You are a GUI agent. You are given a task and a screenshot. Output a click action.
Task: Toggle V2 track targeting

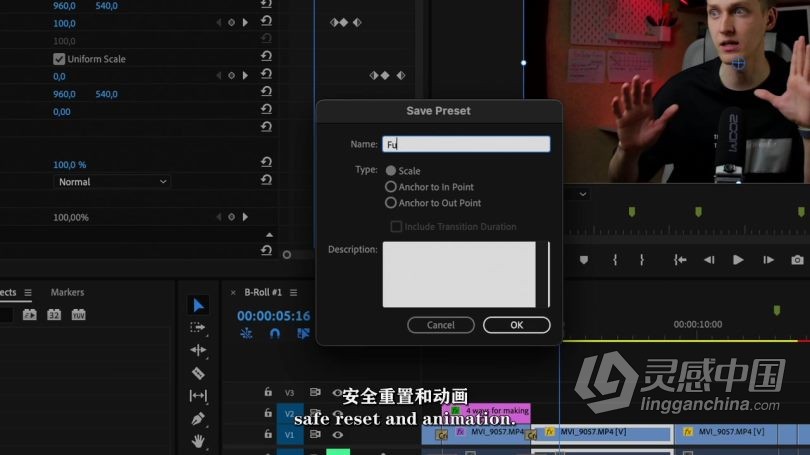[289, 414]
